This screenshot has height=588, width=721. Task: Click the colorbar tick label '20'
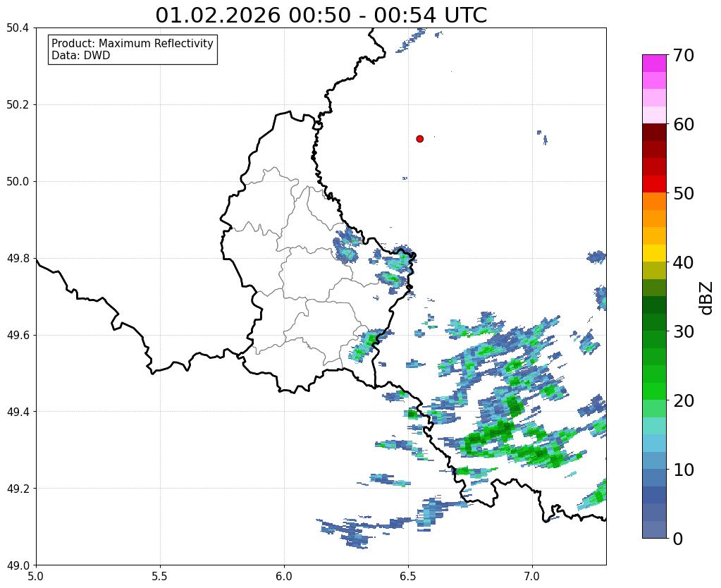[x=683, y=400]
